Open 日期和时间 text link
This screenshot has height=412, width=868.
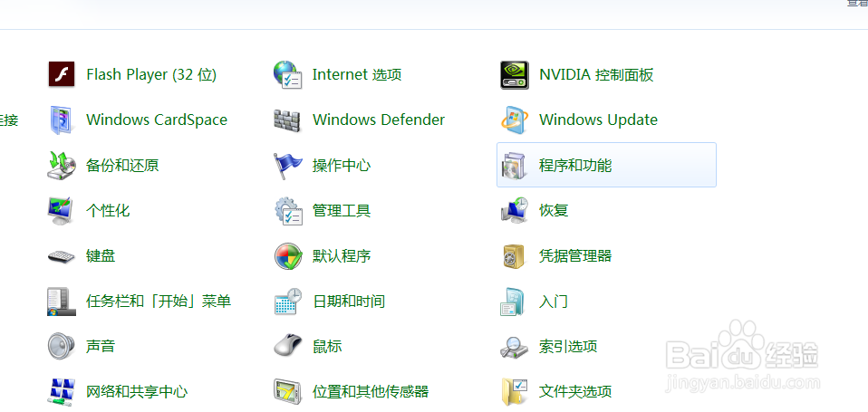[x=349, y=302]
